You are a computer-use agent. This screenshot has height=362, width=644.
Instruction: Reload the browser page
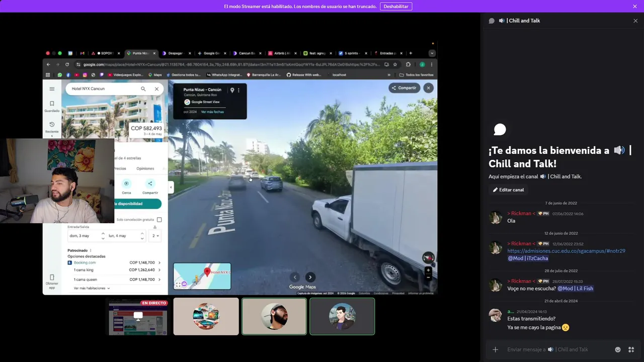(x=67, y=64)
